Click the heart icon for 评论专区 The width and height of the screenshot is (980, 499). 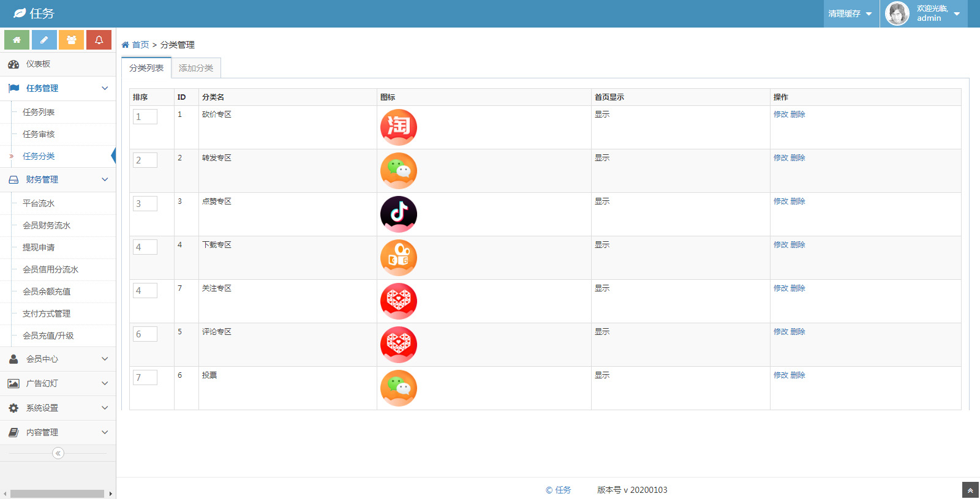tap(399, 345)
